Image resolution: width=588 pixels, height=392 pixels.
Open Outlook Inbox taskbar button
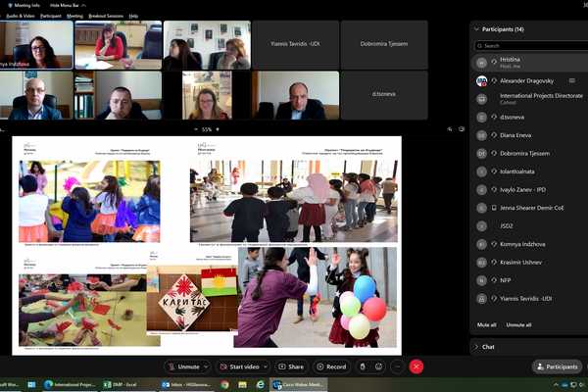coord(186,384)
